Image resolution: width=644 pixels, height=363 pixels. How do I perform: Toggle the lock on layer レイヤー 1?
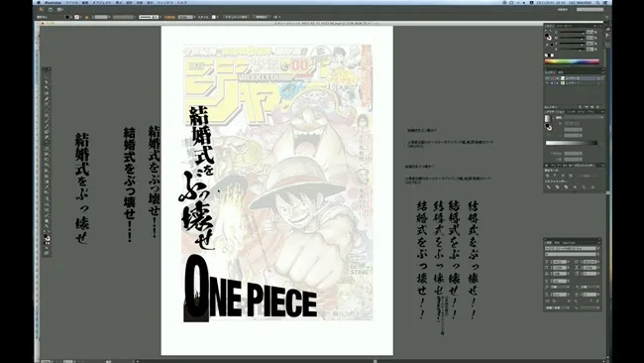coord(552,83)
